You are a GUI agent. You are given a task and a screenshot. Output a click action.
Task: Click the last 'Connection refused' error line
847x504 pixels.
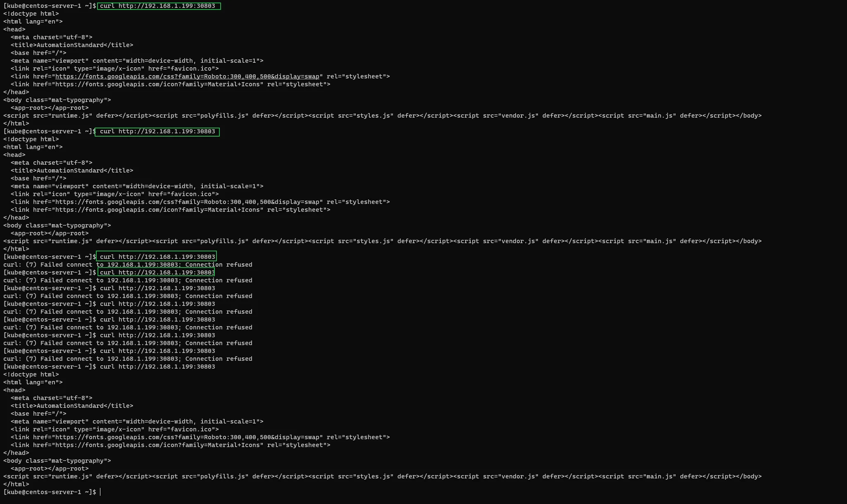click(x=128, y=359)
